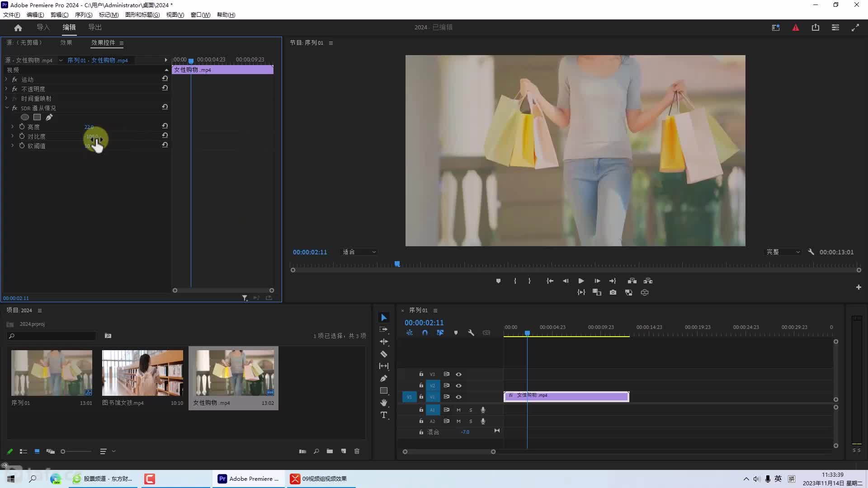Expand the Motion effect properties
Screen dimensions: 868x488
(6, 80)
